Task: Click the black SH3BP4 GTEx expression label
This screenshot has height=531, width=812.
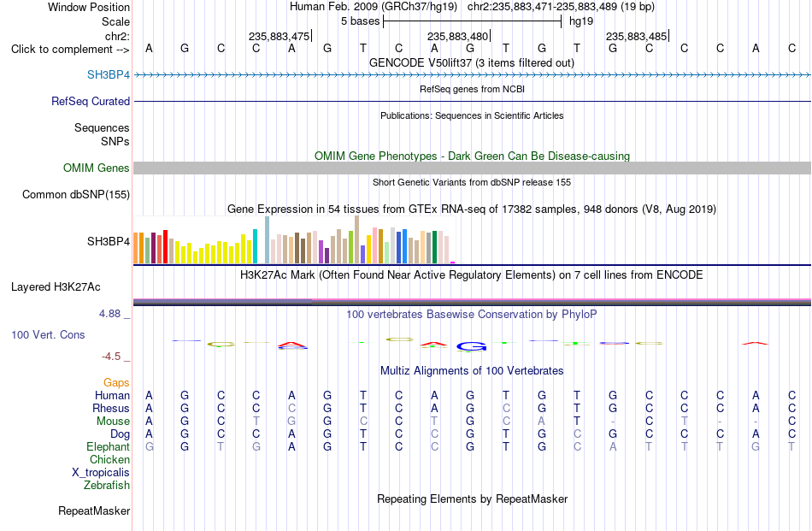Action: click(x=109, y=241)
